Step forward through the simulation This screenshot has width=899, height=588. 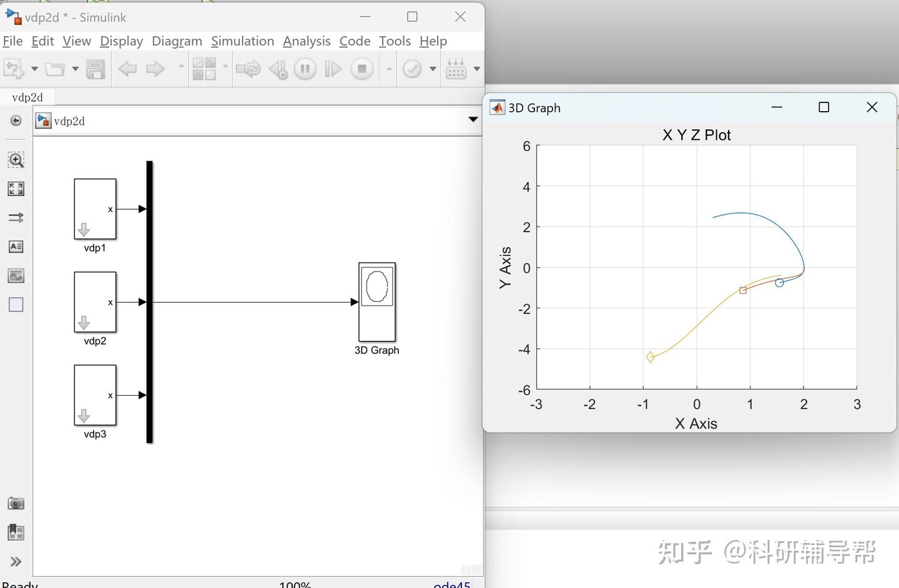coord(333,69)
